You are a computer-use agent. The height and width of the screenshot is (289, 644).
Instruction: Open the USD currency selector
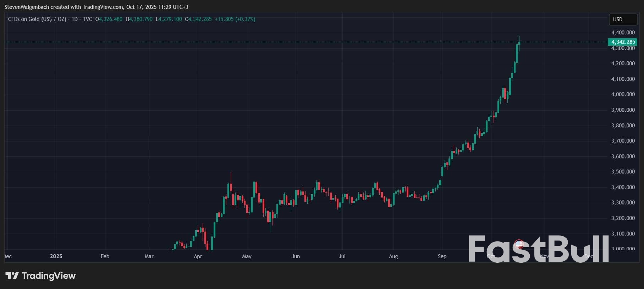pyautogui.click(x=623, y=20)
